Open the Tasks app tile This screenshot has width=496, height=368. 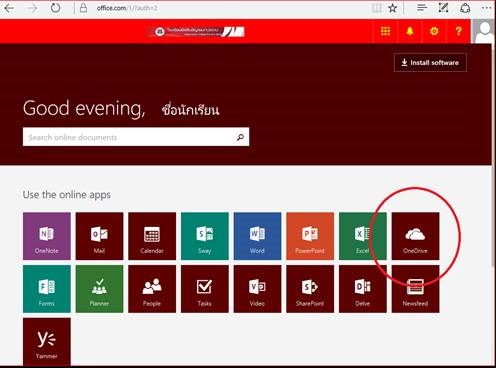(x=205, y=289)
